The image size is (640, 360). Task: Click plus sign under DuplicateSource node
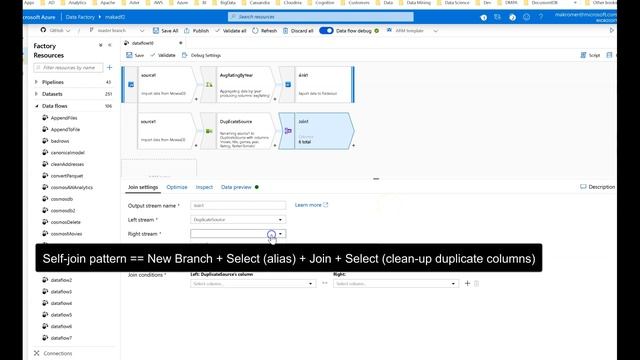[x=275, y=145]
